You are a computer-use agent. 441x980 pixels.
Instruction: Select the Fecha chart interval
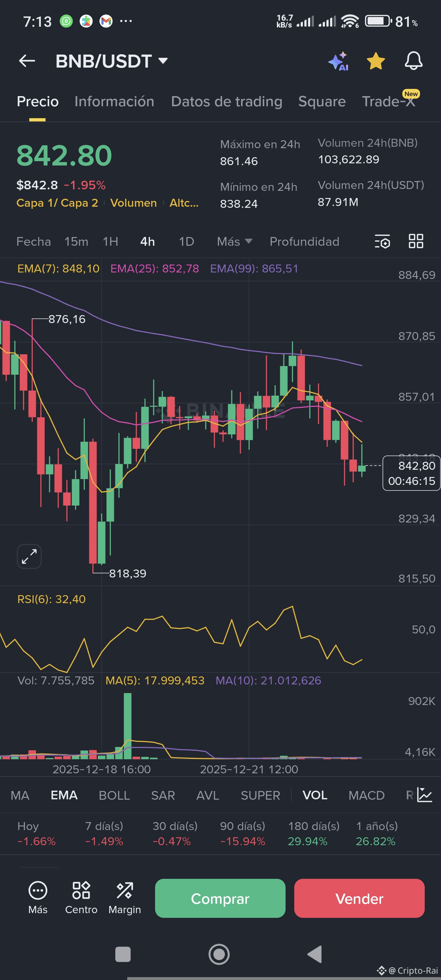(34, 242)
